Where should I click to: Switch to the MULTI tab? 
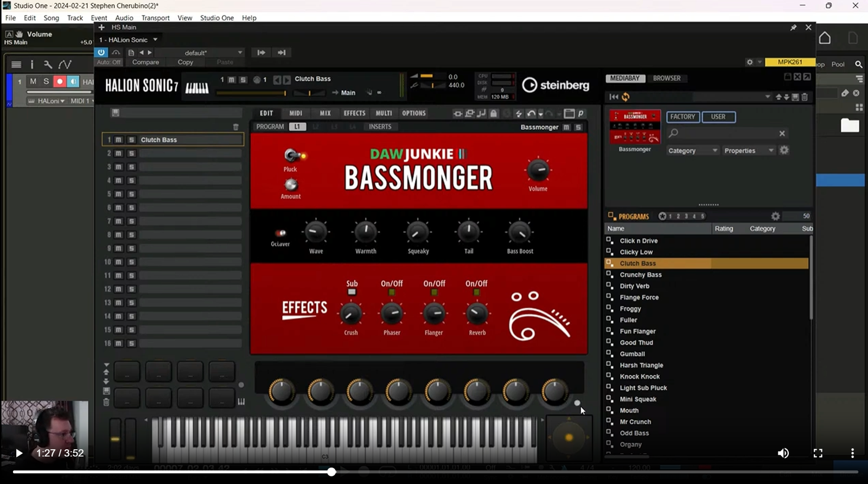click(384, 113)
